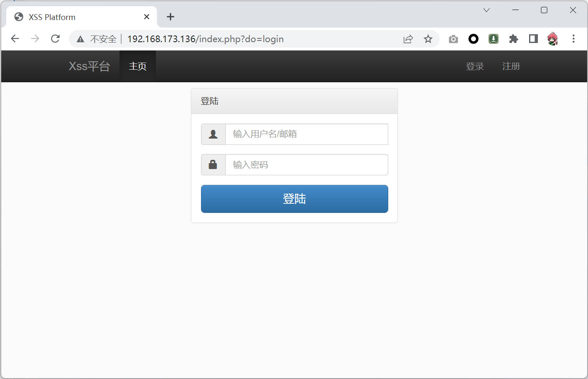Open the Extensions puzzle piece menu
This screenshot has height=379, width=588.
click(x=514, y=39)
